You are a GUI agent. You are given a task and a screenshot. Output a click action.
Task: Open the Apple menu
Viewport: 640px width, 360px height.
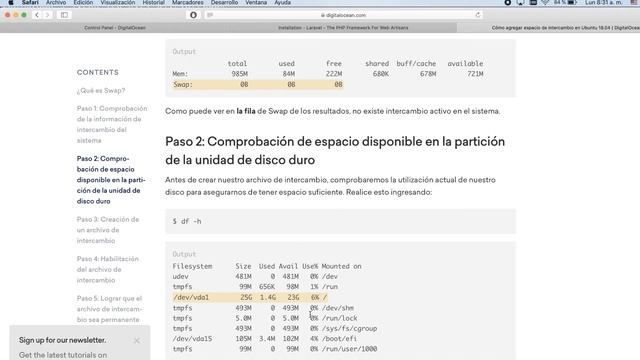(11, 2)
